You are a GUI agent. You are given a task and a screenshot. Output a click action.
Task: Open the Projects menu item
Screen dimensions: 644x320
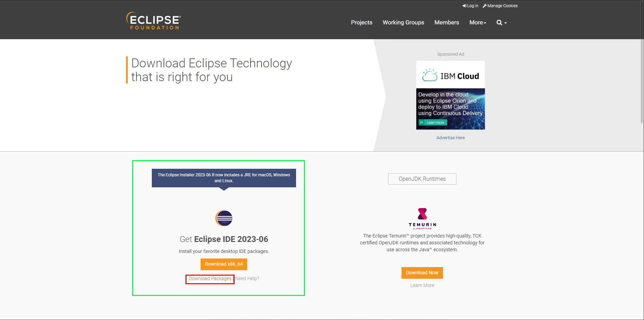(362, 23)
